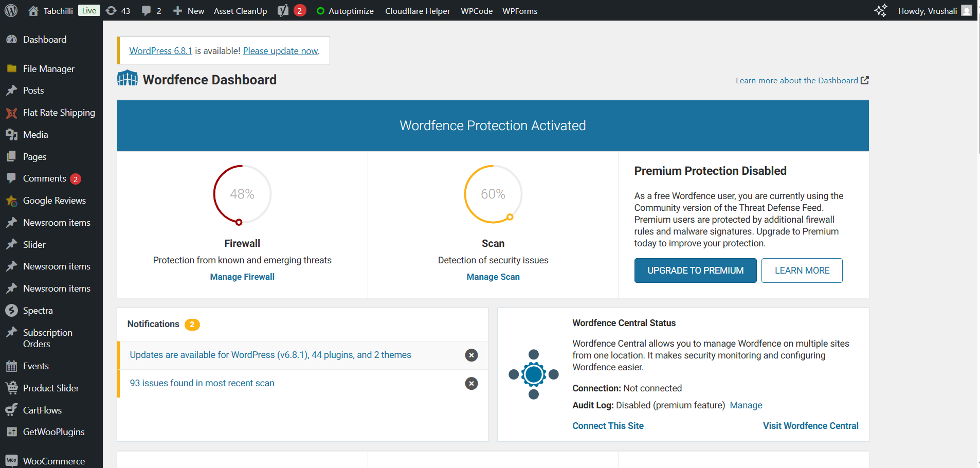Open the New content dropdown in admin bar
980x468 pixels.
(189, 11)
